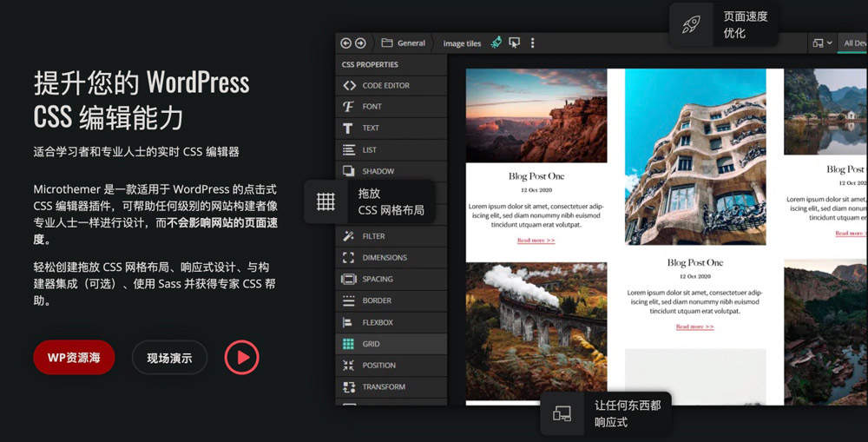Select the Text property icon
Image resolution: width=868 pixels, height=442 pixels.
[x=348, y=128]
